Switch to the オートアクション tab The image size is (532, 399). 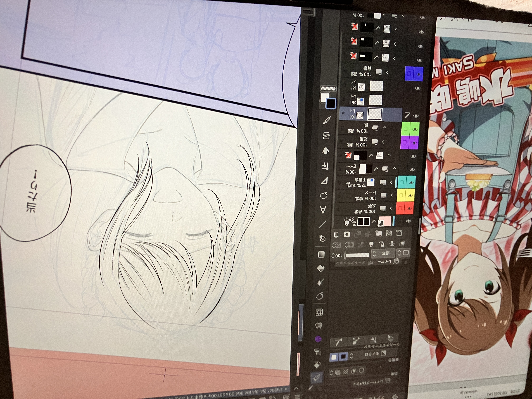pyautogui.click(x=353, y=263)
